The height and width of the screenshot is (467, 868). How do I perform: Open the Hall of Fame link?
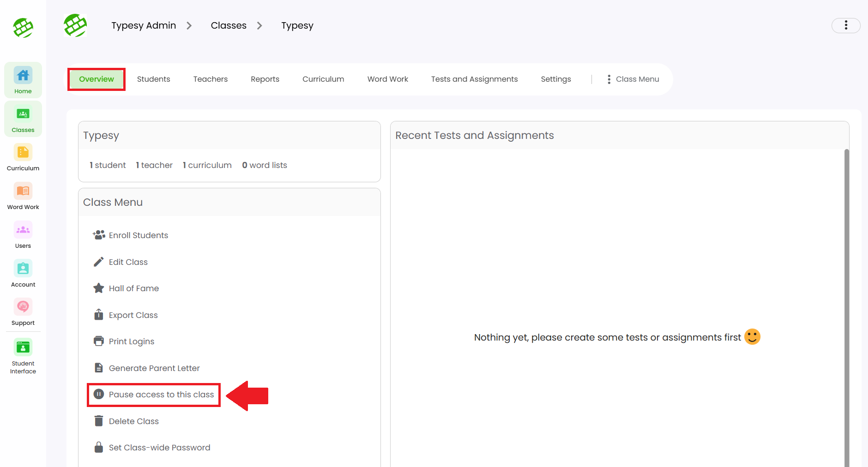coord(134,288)
